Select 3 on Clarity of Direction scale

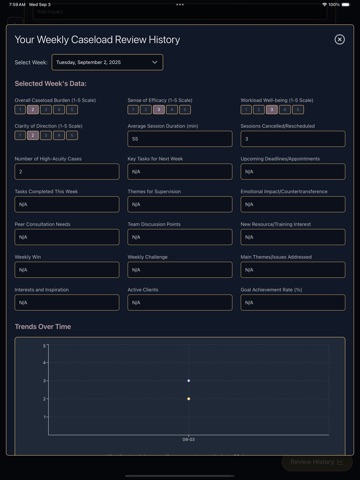(x=46, y=135)
